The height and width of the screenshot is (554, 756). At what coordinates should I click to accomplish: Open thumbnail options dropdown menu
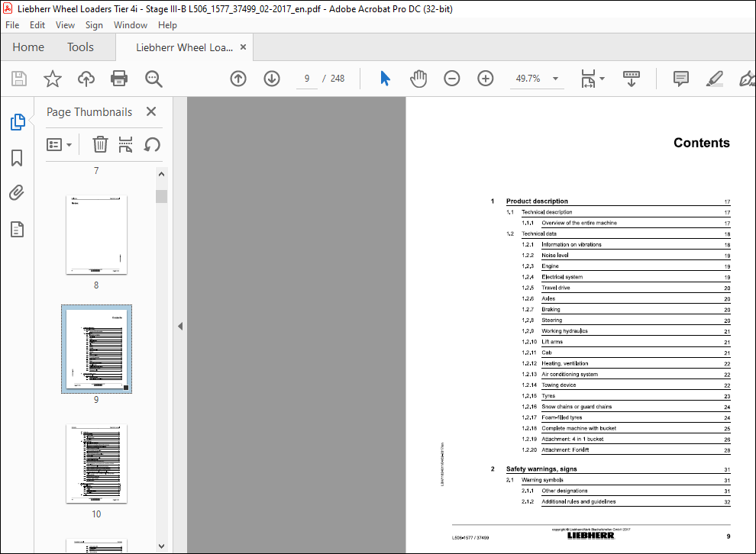click(x=59, y=144)
